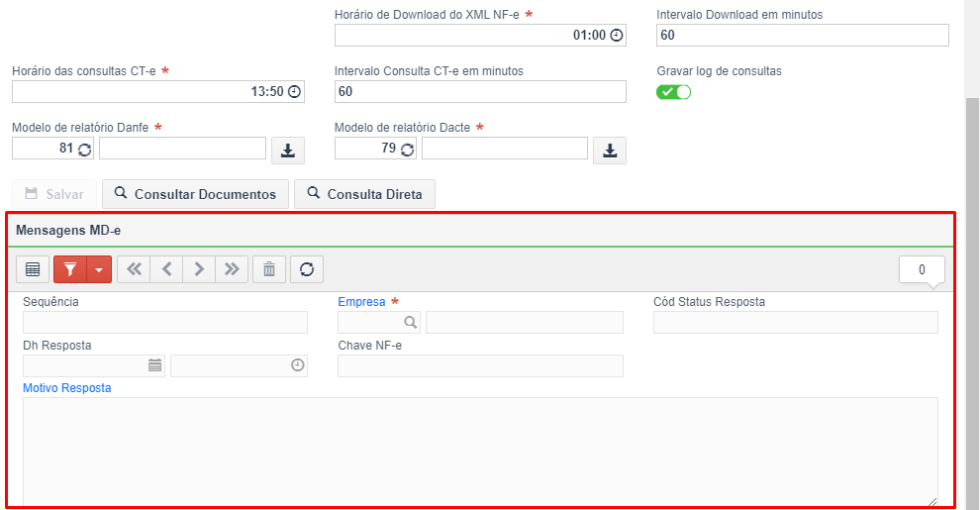Image resolution: width=980 pixels, height=510 pixels.
Task: Open grid view in Mensagens MD-e toolbar
Action: [33, 269]
